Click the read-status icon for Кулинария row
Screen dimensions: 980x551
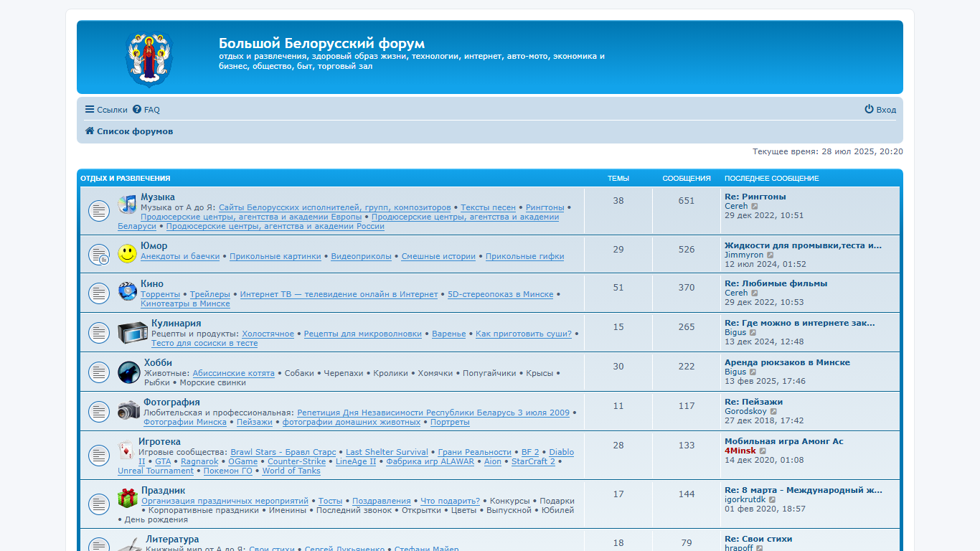pyautogui.click(x=98, y=332)
